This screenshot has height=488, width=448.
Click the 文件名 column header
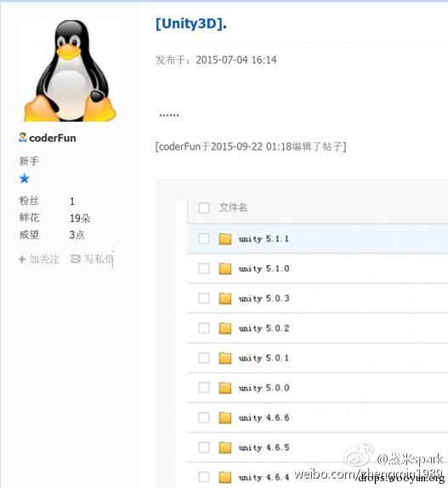point(233,207)
